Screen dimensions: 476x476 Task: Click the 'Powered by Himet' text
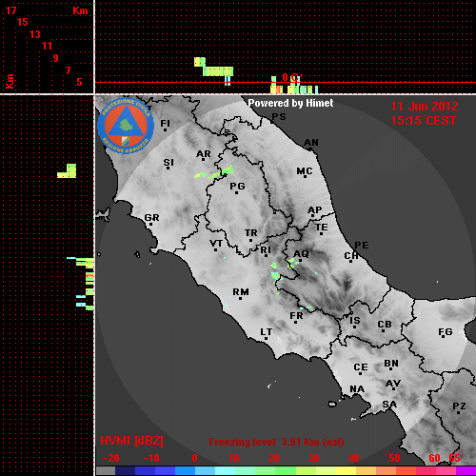(290, 103)
